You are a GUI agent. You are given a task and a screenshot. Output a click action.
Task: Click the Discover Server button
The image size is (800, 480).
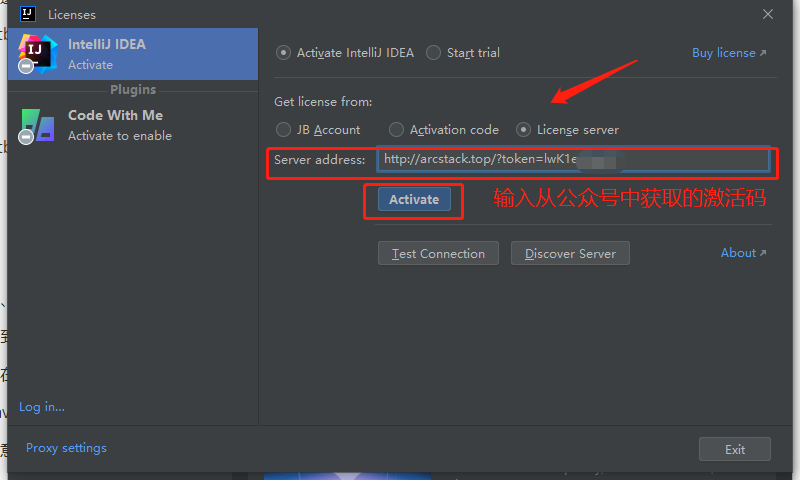[x=570, y=254]
